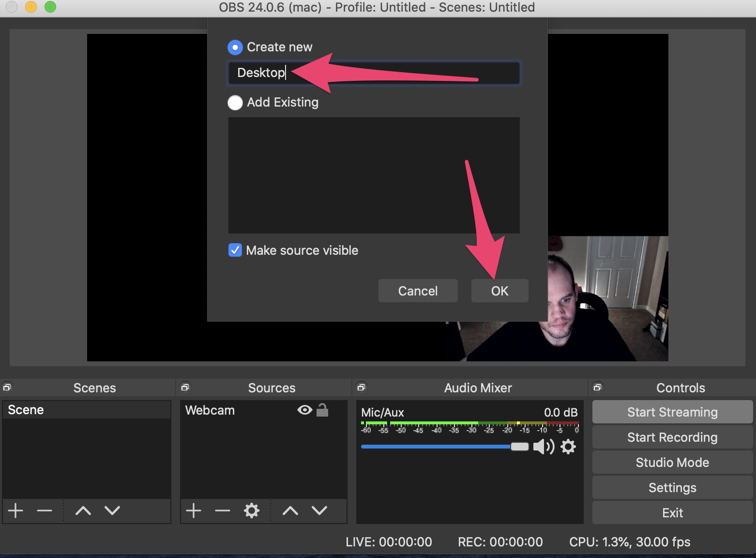The width and height of the screenshot is (756, 558).
Task: Click Start Recording button
Action: point(673,437)
